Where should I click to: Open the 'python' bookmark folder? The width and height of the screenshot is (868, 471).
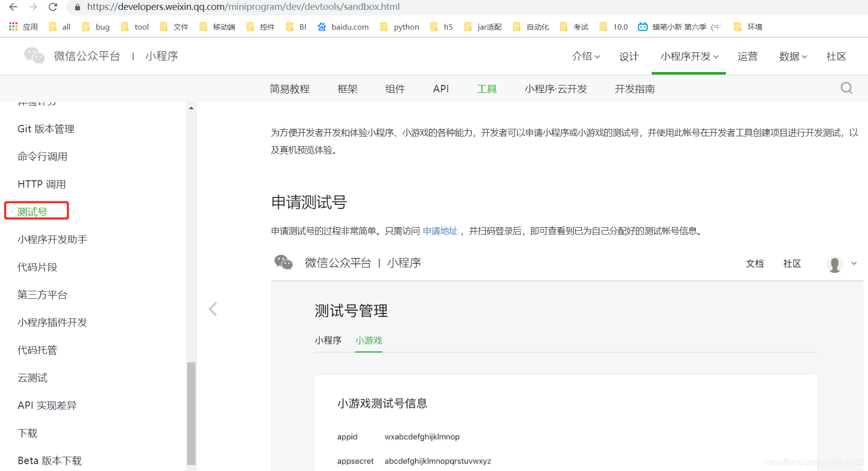coord(400,27)
